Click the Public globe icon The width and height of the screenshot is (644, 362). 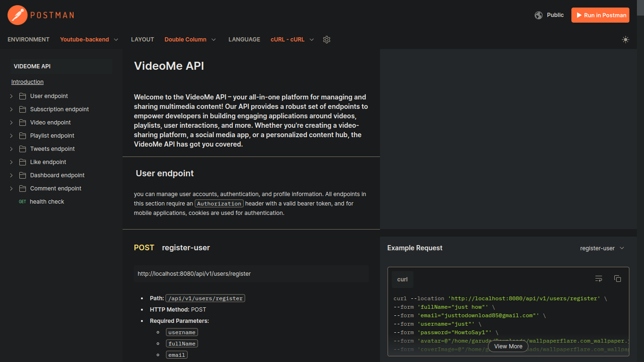(538, 15)
